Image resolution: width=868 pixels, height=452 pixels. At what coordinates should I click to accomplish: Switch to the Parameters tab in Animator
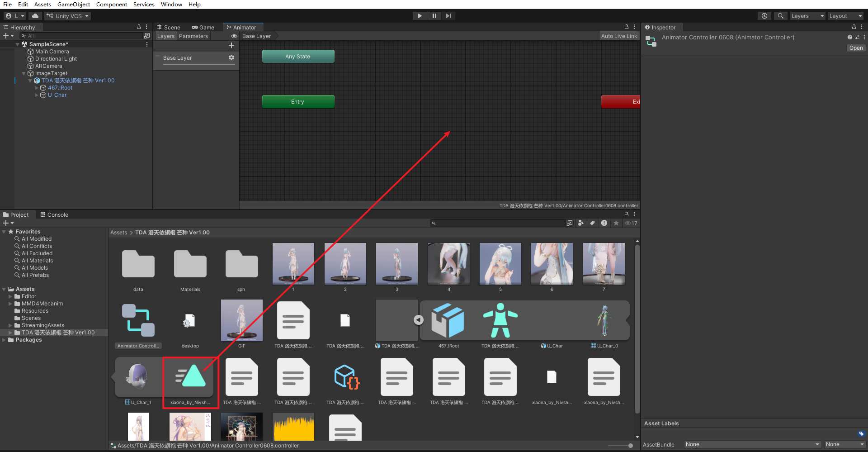point(193,36)
